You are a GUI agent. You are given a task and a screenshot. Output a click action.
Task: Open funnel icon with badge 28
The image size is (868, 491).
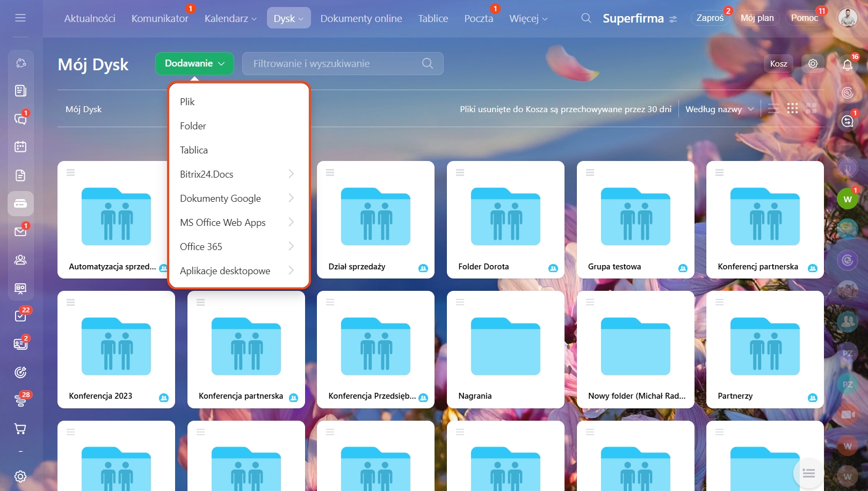point(20,400)
